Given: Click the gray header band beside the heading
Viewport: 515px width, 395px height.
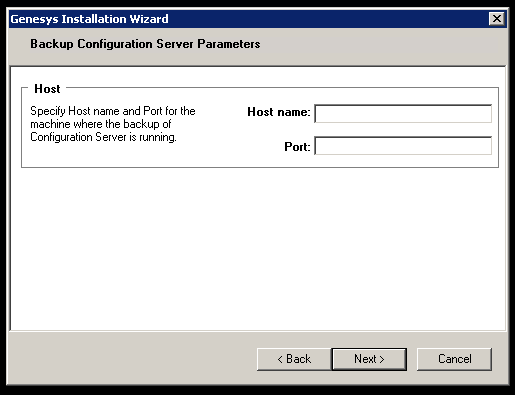Looking at the screenshot, I should [383, 45].
